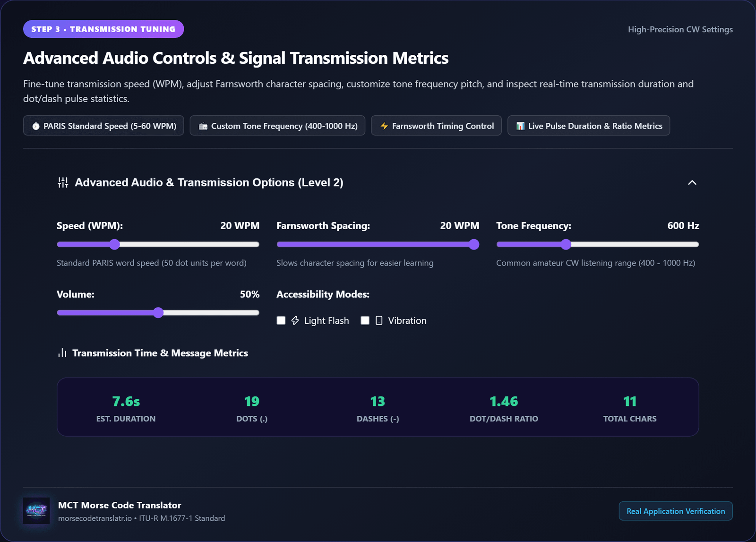The width and height of the screenshot is (756, 542).
Task: Click the stopwatch icon in PARIS Standard Speed chip
Action: pyautogui.click(x=36, y=126)
